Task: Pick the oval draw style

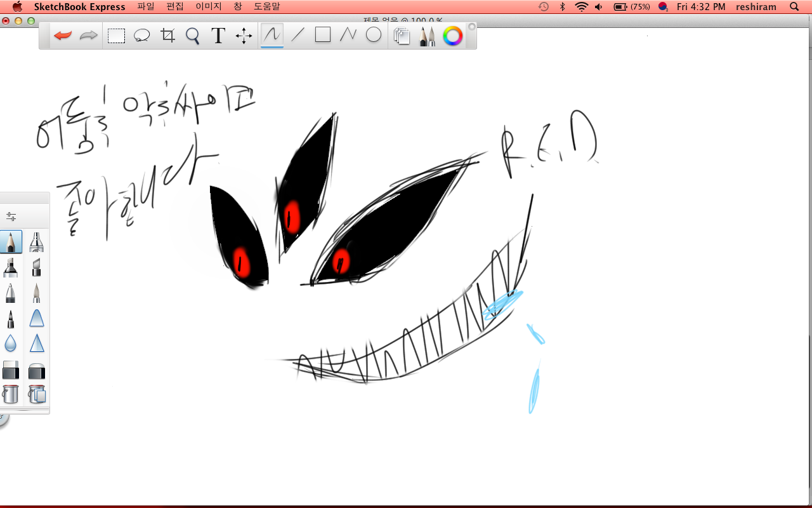Action: point(374,35)
